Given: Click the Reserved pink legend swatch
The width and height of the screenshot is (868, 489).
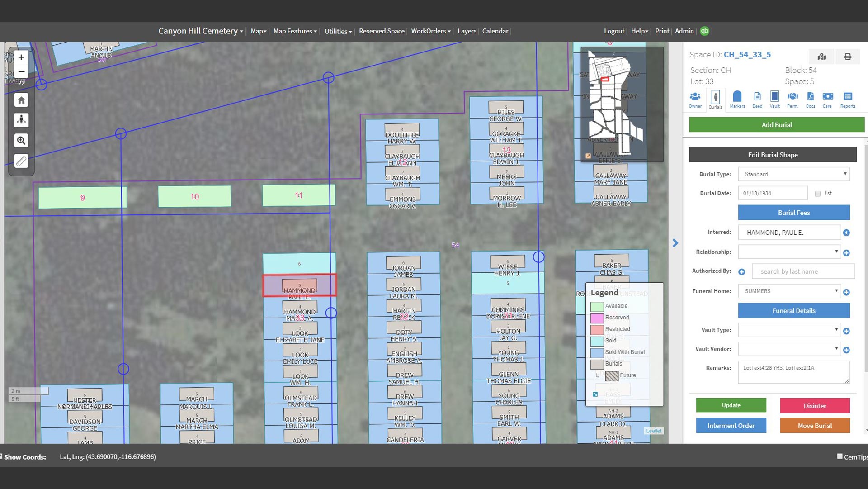Looking at the screenshot, I should (597, 318).
